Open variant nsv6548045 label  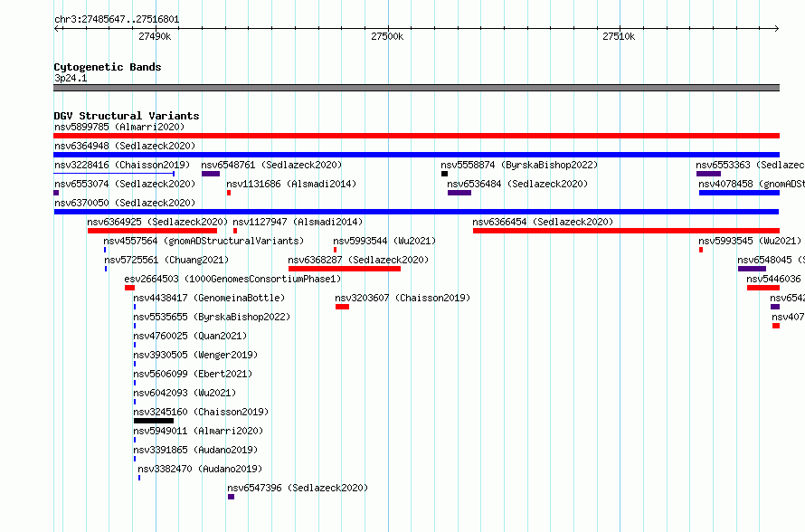click(x=772, y=260)
